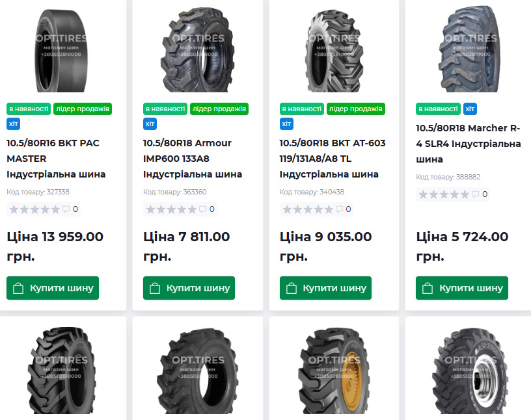Click лідер продажів badge on BKT AT-603
The height and width of the screenshot is (420, 531).
pyautogui.click(x=355, y=109)
